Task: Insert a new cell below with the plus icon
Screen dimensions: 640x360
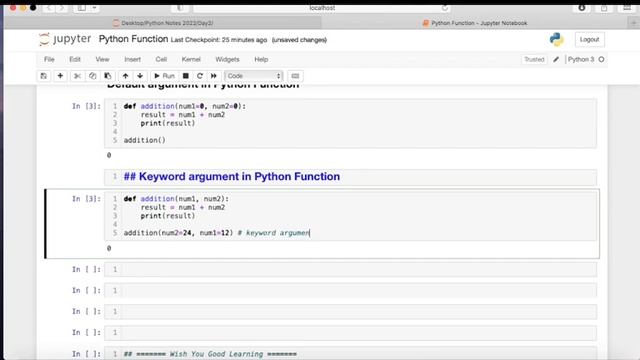Action: coord(60,76)
